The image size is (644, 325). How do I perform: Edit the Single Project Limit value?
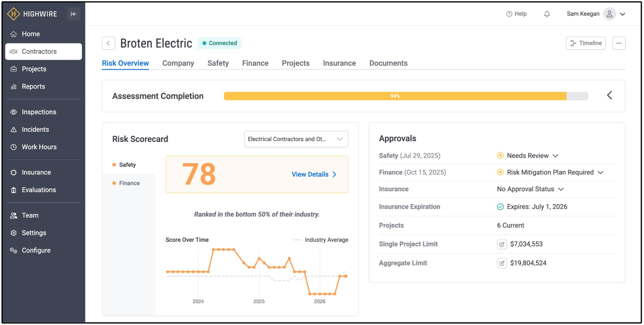pyautogui.click(x=502, y=244)
